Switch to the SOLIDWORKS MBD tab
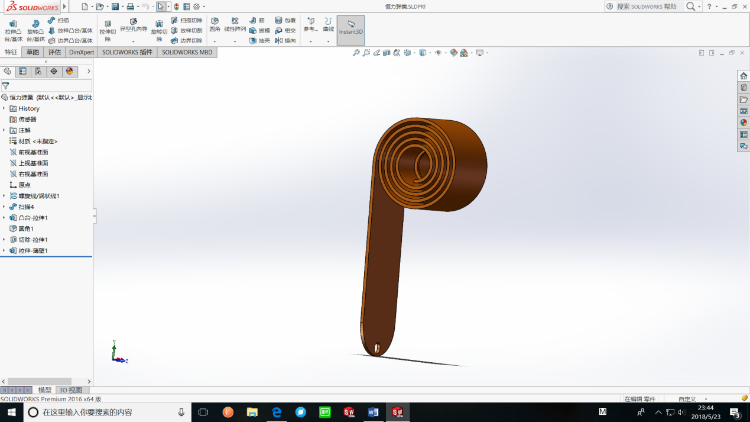 [187, 51]
